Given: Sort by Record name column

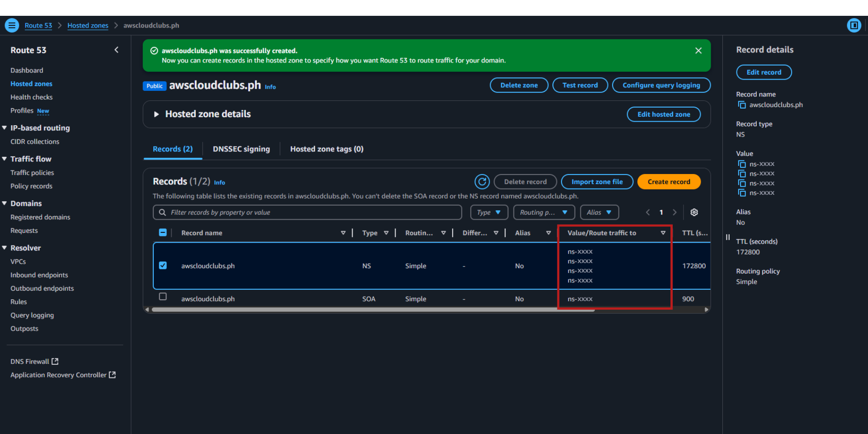Looking at the screenshot, I should coord(343,233).
